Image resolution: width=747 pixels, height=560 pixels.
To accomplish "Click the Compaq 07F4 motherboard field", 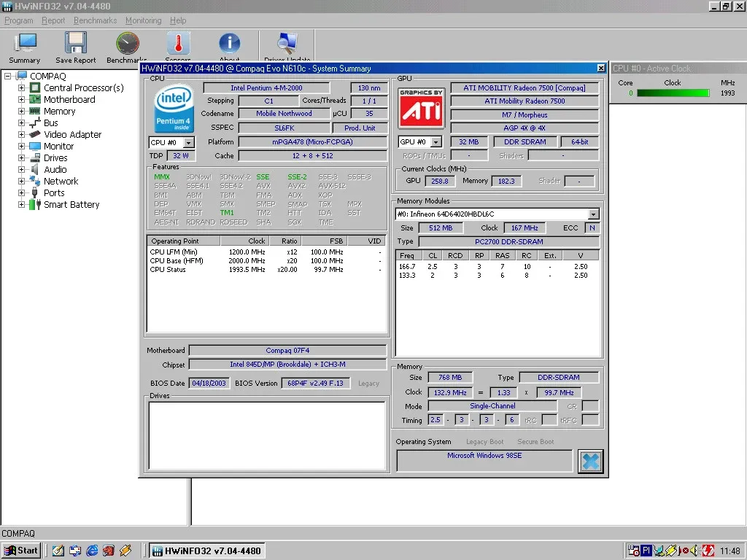I will coord(287,351).
